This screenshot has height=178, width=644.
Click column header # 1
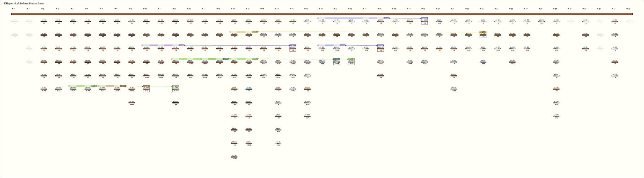click(14, 9)
